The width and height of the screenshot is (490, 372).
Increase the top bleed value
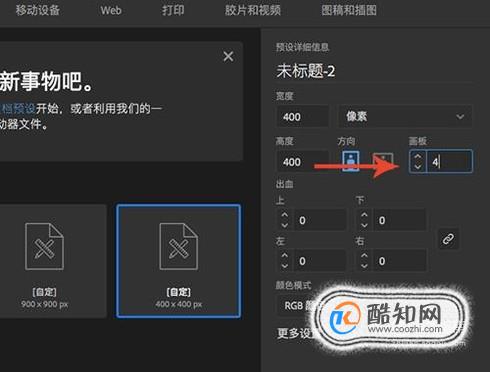(284, 215)
